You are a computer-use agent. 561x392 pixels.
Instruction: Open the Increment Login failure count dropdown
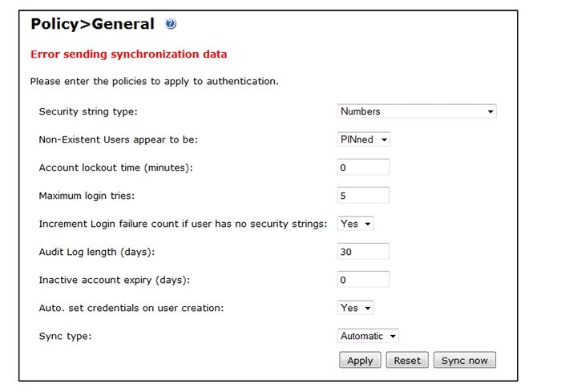(355, 224)
